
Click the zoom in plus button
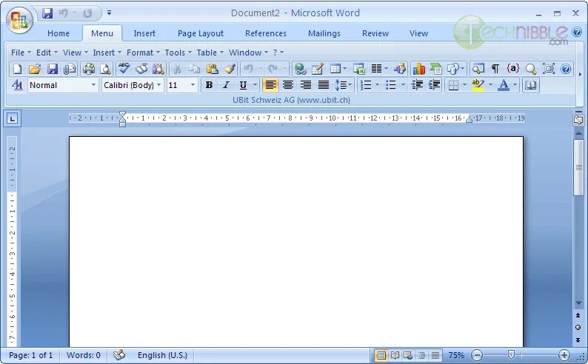click(564, 355)
